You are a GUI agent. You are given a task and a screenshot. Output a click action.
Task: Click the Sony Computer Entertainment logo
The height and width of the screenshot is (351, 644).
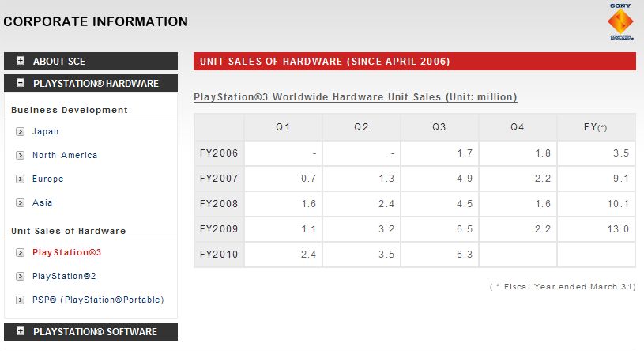click(620, 24)
